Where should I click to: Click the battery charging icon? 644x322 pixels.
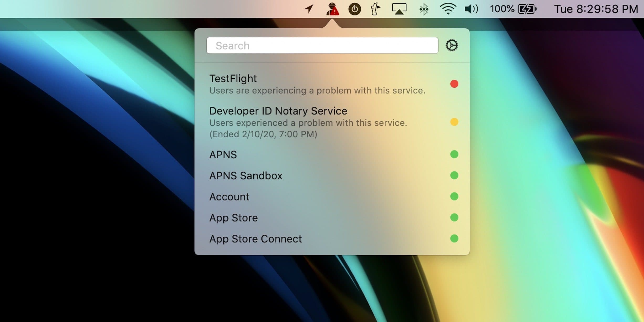coord(527,9)
